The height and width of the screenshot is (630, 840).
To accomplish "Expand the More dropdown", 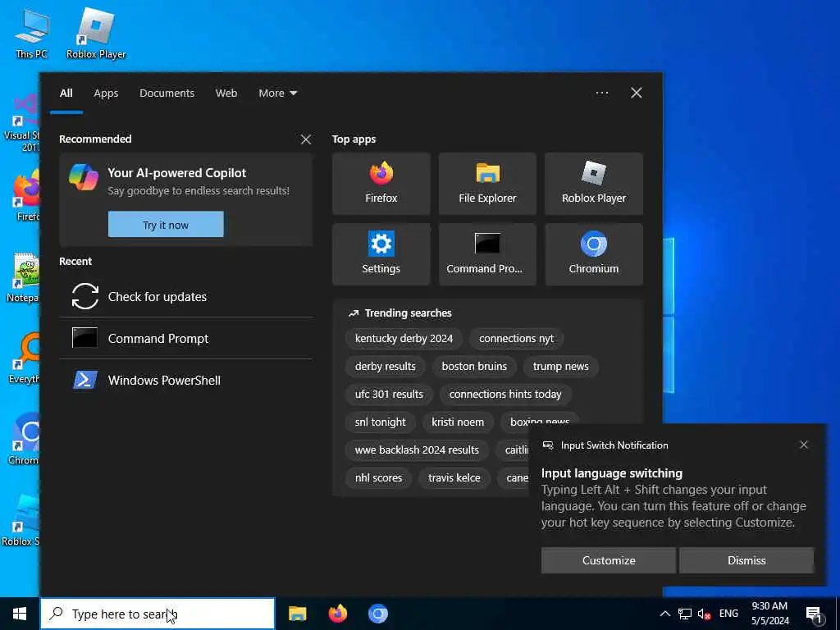I will (277, 94).
